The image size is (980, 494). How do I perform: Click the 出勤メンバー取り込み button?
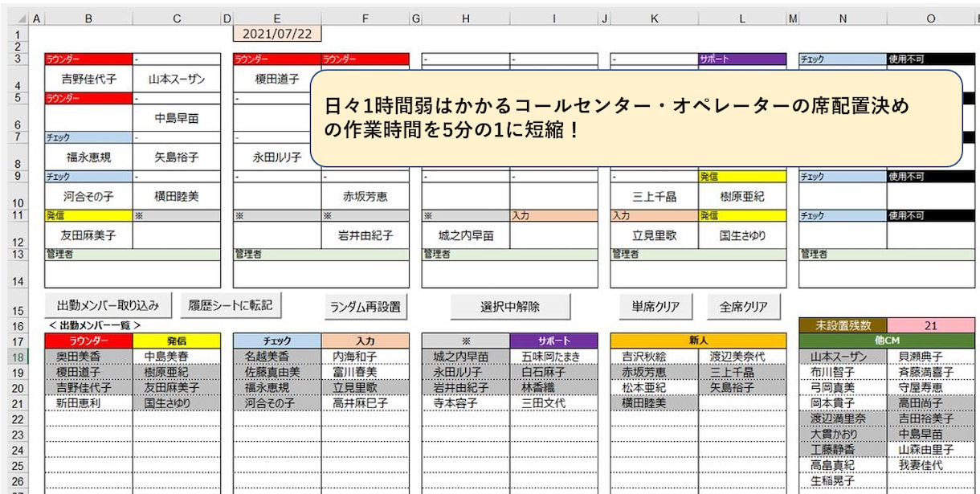[108, 305]
